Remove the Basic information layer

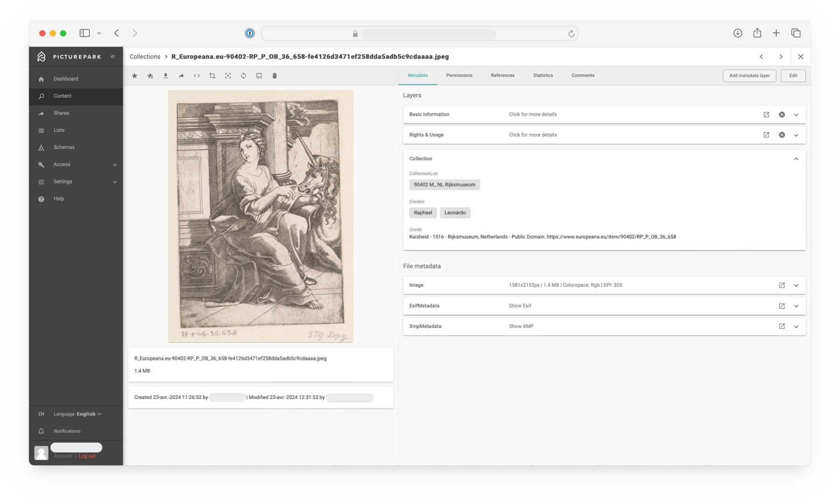[782, 114]
